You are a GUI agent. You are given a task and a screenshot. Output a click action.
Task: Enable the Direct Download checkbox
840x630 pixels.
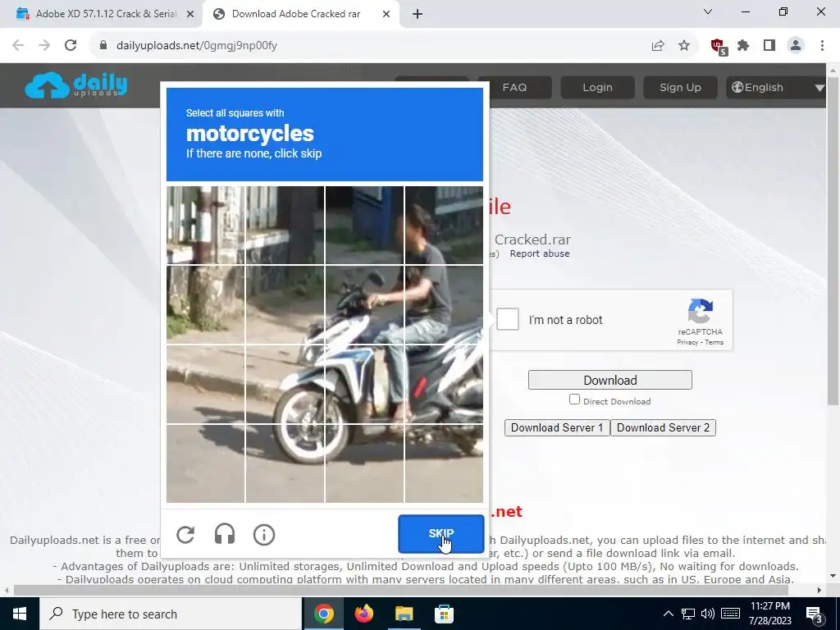pos(574,399)
